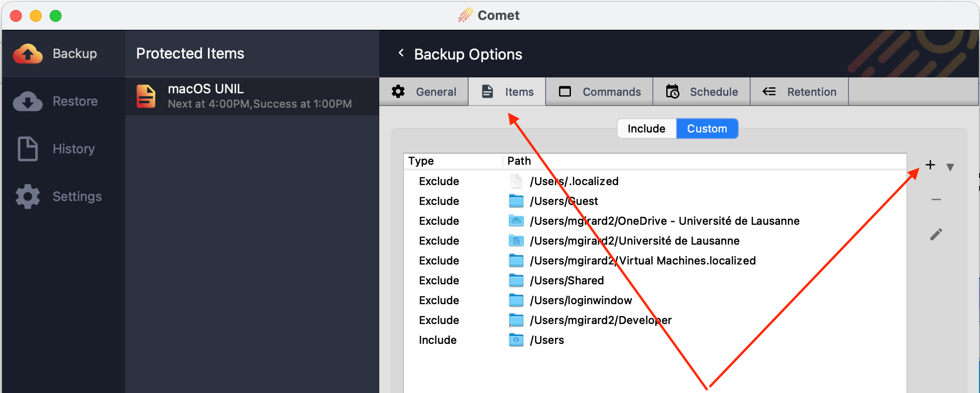980x393 pixels.
Task: Click the pencil edit icon
Action: point(936,234)
